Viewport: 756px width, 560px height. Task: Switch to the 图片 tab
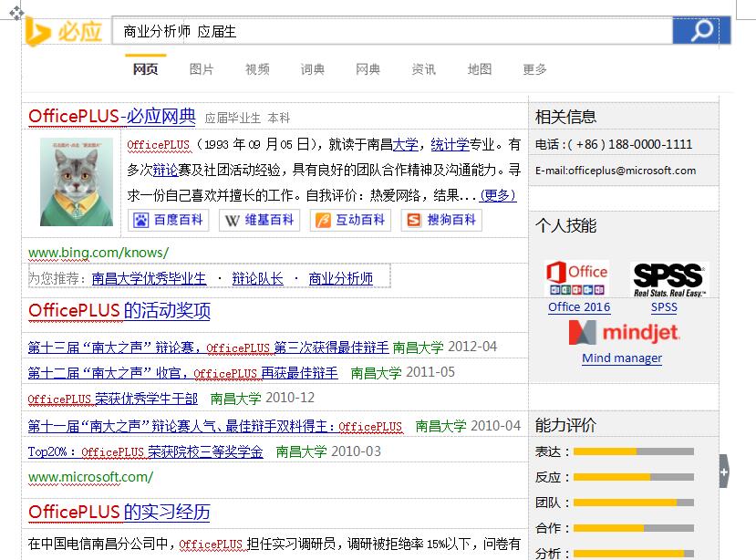[x=202, y=69]
